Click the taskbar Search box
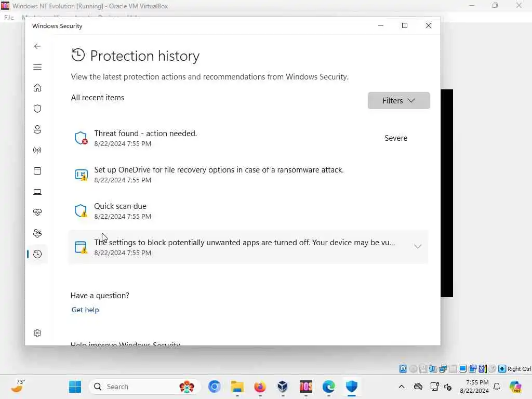This screenshot has width=532, height=399. [145, 387]
